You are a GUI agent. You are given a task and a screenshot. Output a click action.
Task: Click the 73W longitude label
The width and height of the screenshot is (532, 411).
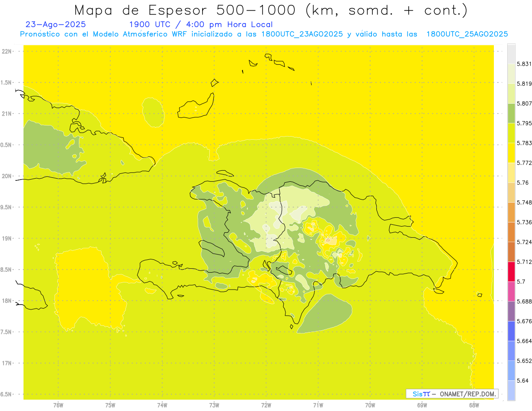(x=214, y=405)
